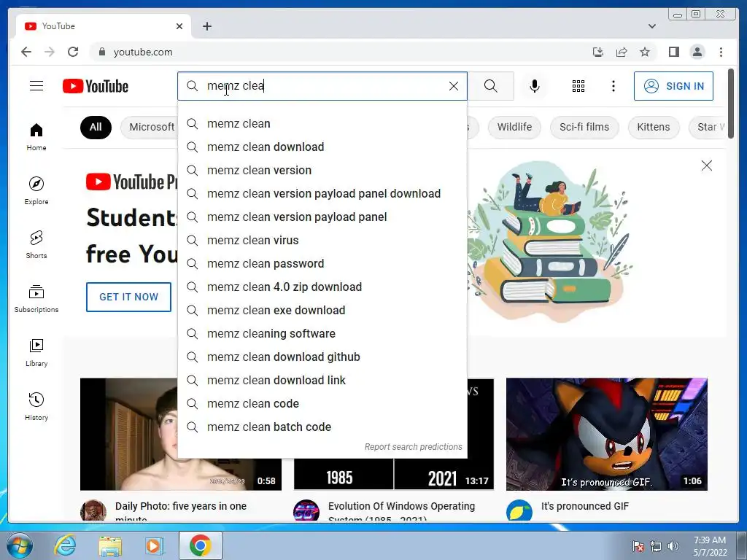Choose suggestion "memz clean exe download"

pyautogui.click(x=322, y=311)
